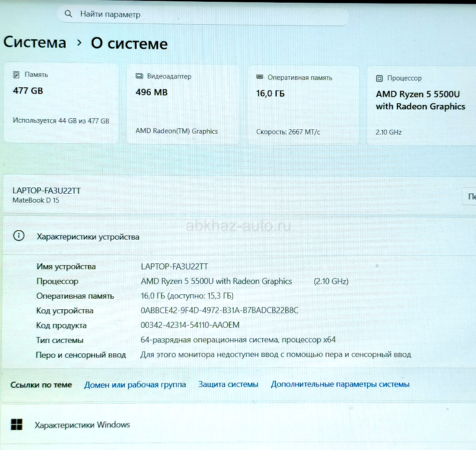Click the Windows logo icon

click(17, 424)
